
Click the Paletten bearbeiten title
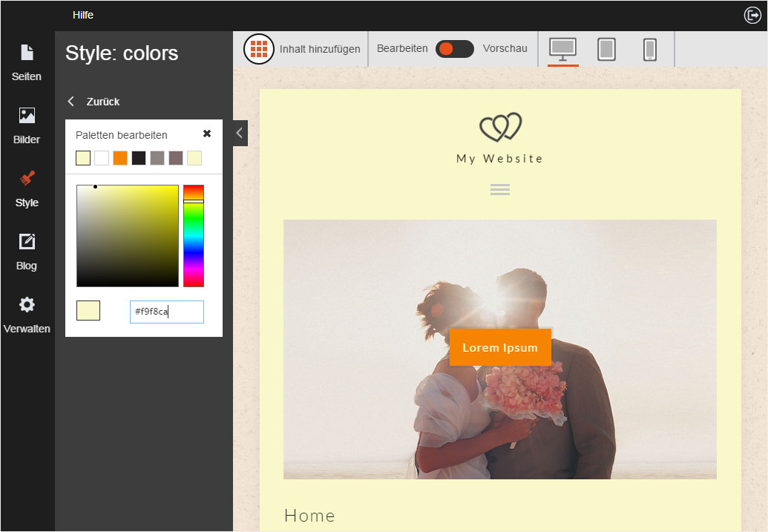coord(122,135)
